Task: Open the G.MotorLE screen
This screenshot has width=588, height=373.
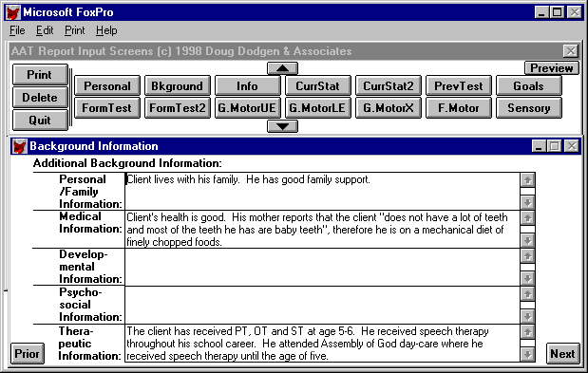Action: click(318, 108)
